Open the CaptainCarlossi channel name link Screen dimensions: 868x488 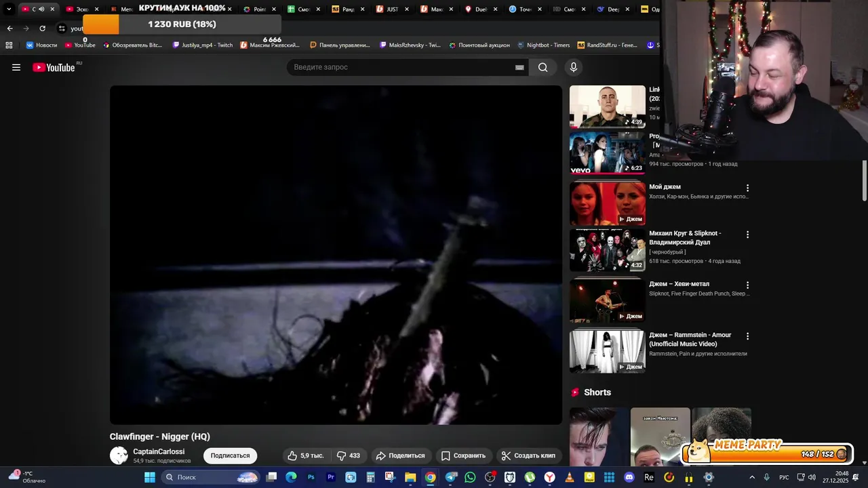tap(159, 451)
